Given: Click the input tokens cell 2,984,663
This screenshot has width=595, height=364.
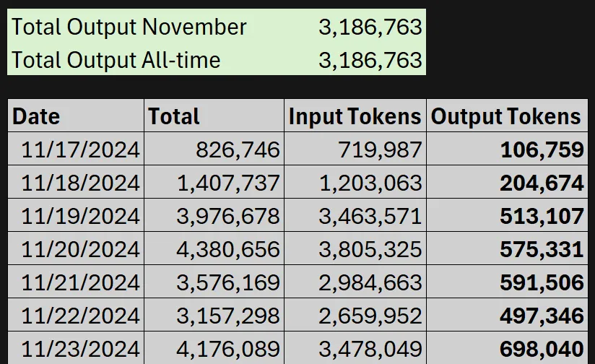Looking at the screenshot, I should 355,282.
